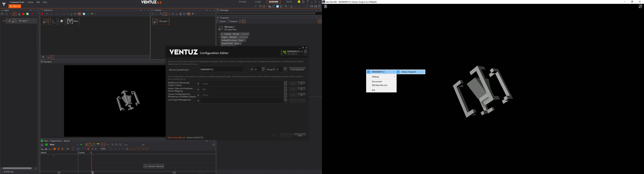Click the red arrow icon in the Hierarchy toolbar
644x174 pixels.
click(x=42, y=14)
